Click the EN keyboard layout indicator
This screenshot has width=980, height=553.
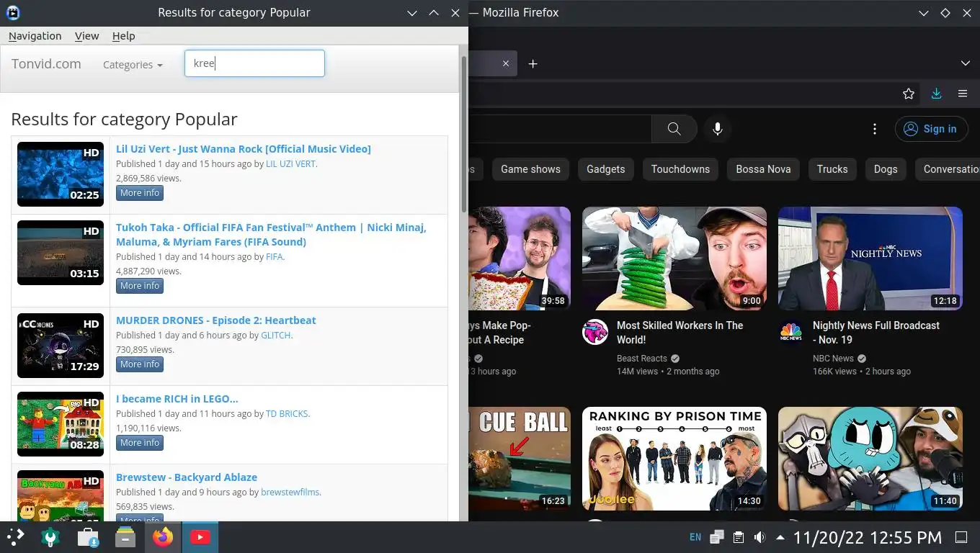(x=695, y=537)
